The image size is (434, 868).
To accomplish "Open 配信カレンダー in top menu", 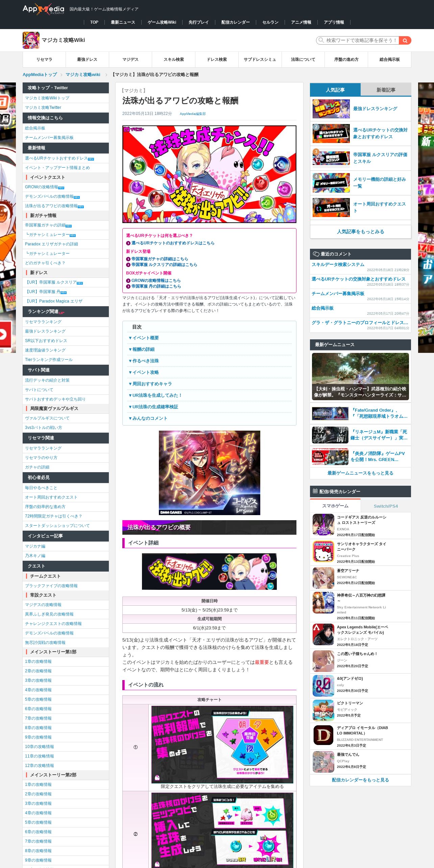I will point(236,22).
